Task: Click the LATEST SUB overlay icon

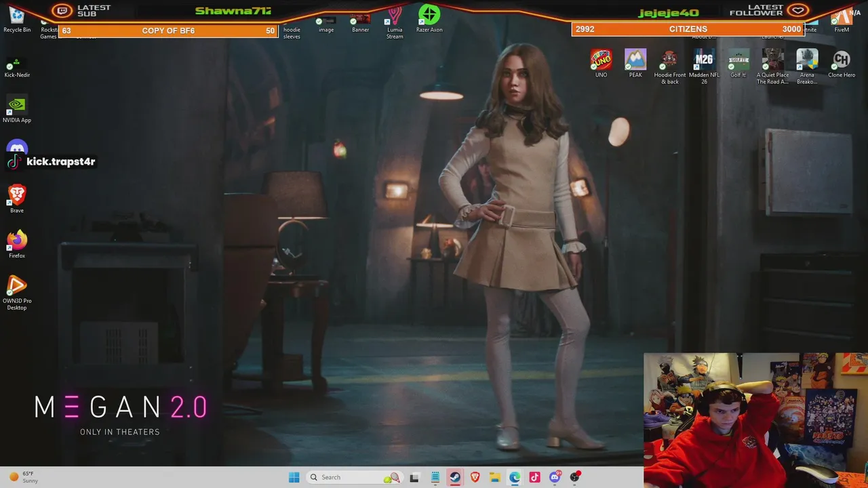Action: pos(63,10)
